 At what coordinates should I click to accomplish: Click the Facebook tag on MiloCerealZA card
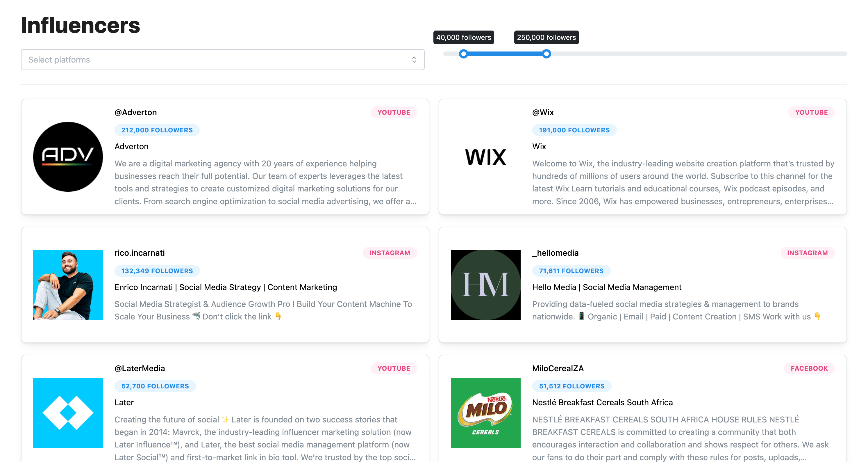coord(809,368)
